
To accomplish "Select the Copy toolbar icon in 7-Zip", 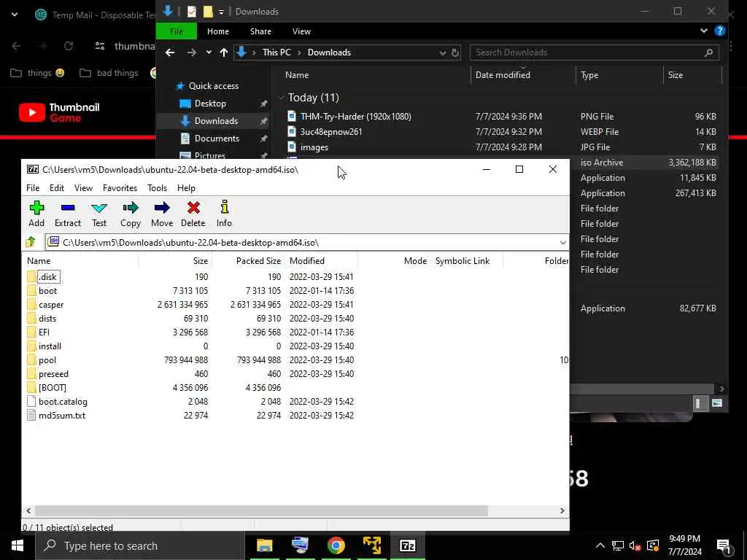I will point(131,214).
